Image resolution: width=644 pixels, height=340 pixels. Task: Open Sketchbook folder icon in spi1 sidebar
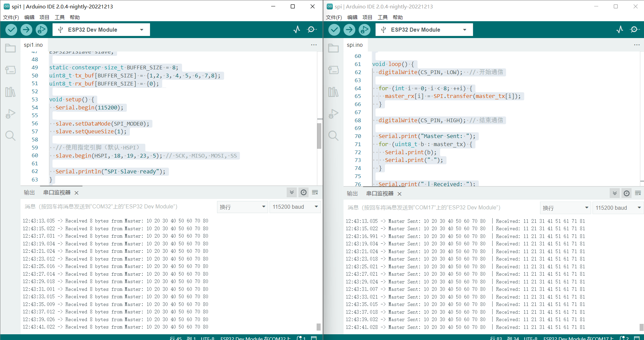coord(10,48)
